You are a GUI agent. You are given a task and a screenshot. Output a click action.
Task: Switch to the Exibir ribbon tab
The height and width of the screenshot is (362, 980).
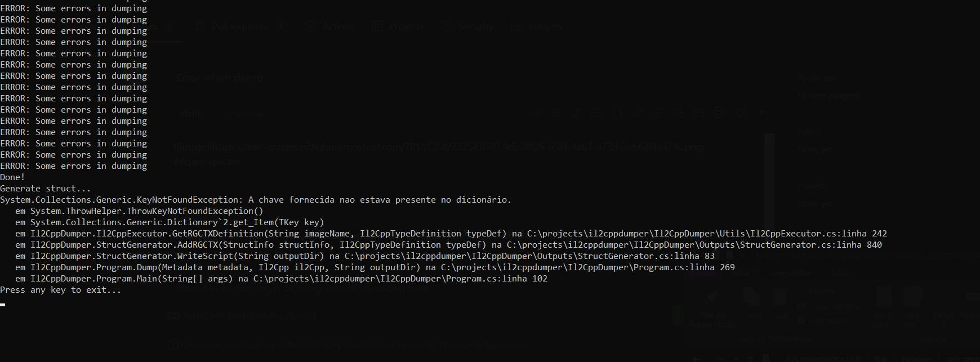point(841,274)
